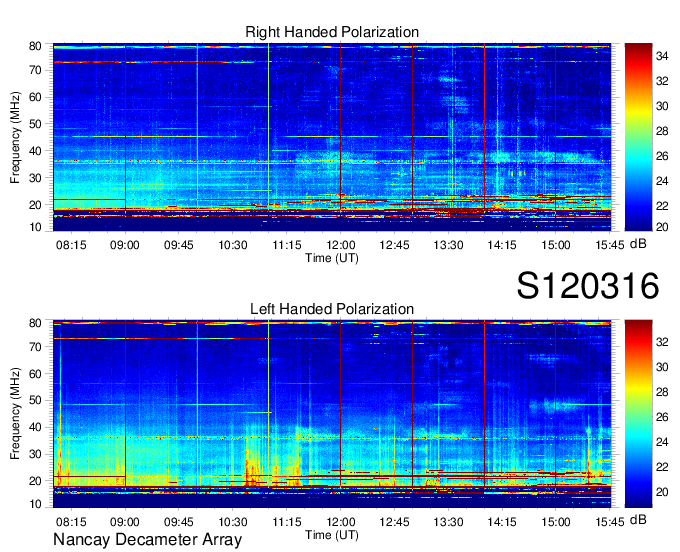Click the "80" frequency tick of top plot
The height and width of the screenshot is (552, 680).
[35, 46]
